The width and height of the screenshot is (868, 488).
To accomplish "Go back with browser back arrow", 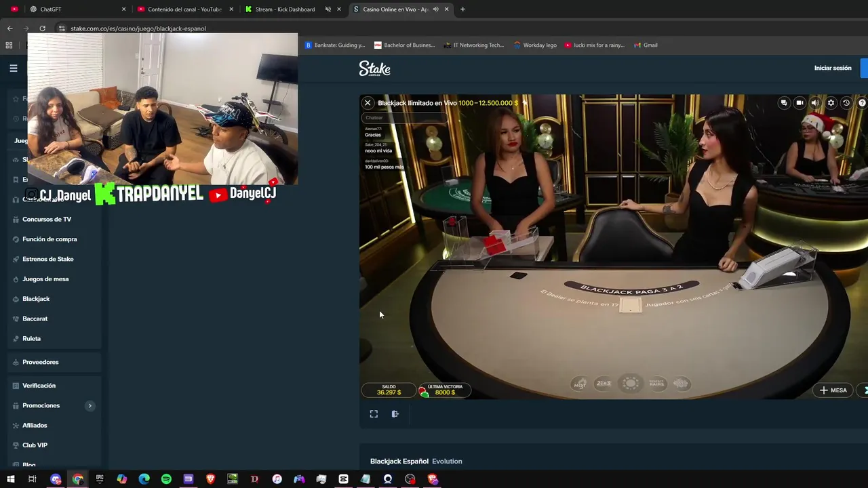I will 9,28.
